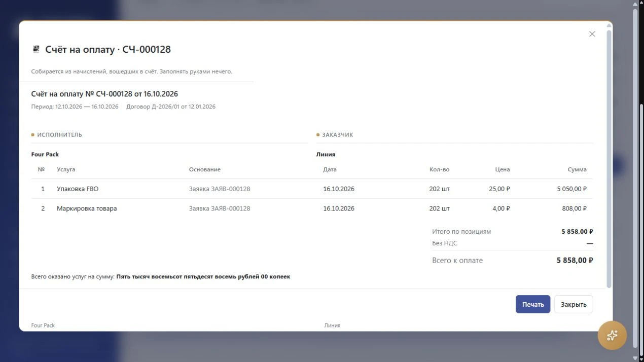Click the contract text "Договор Д-2026/01 от 12.01.2026"

coord(171,106)
